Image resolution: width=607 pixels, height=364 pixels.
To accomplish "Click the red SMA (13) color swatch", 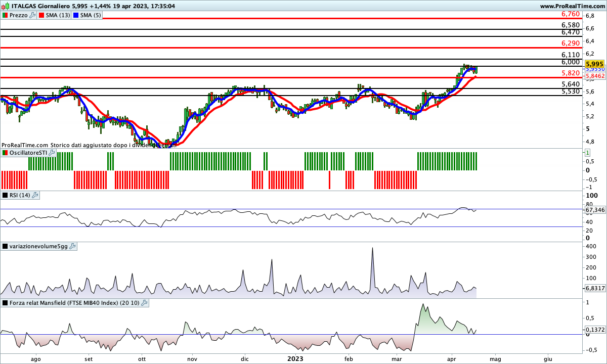I will [41, 15].
